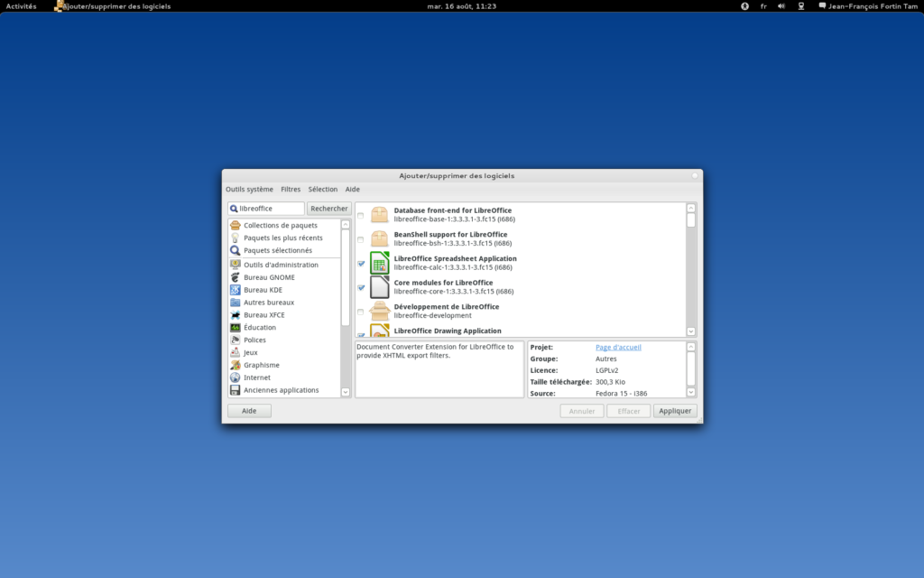Click the category list scroll-down arrow
Viewport: 924px width, 578px height.
pyautogui.click(x=346, y=392)
